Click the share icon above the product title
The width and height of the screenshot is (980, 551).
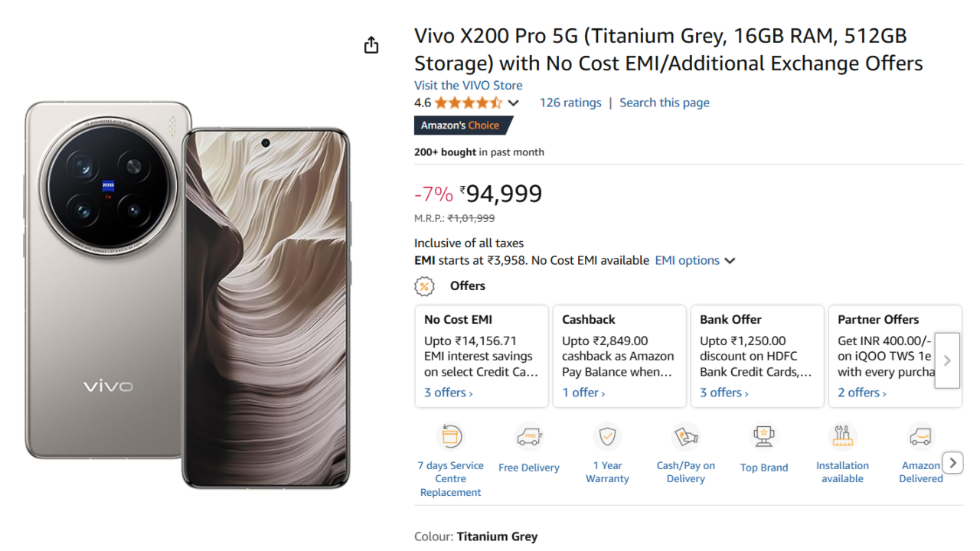tap(371, 44)
